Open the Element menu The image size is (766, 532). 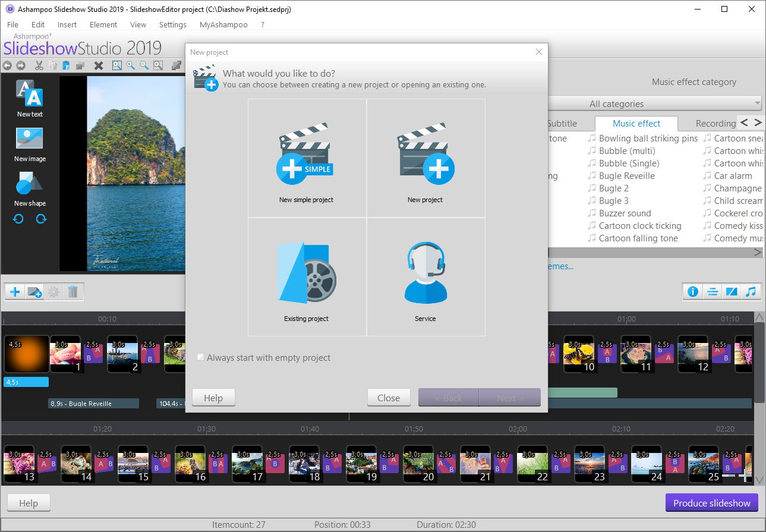pos(103,24)
